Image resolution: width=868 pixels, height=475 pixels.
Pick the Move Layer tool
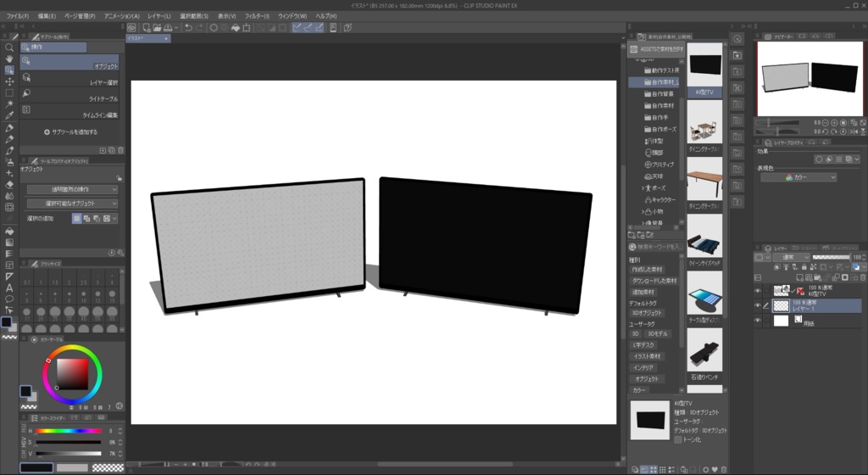9,81
